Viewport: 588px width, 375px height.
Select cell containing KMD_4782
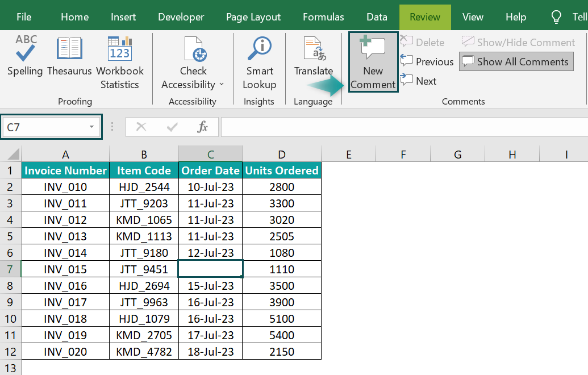144,352
